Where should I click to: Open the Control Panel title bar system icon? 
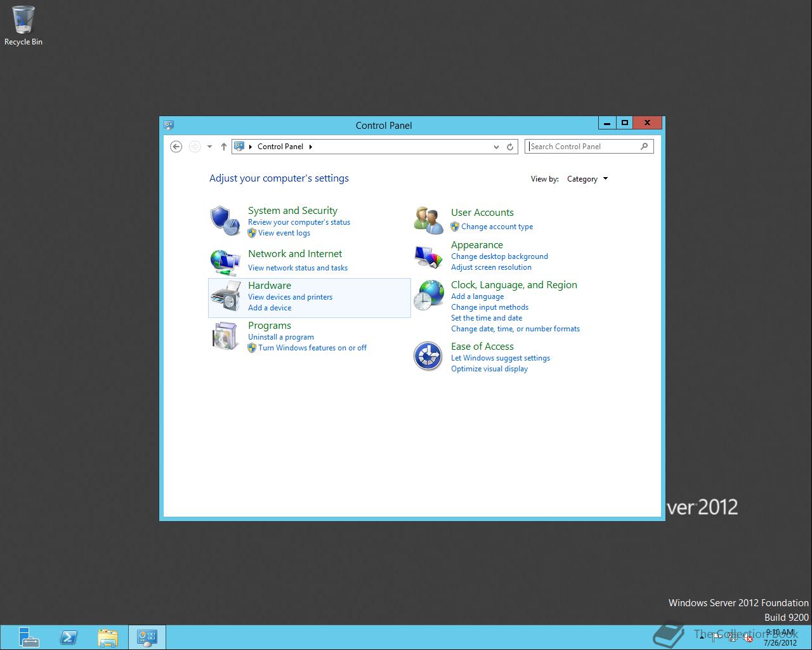point(169,125)
